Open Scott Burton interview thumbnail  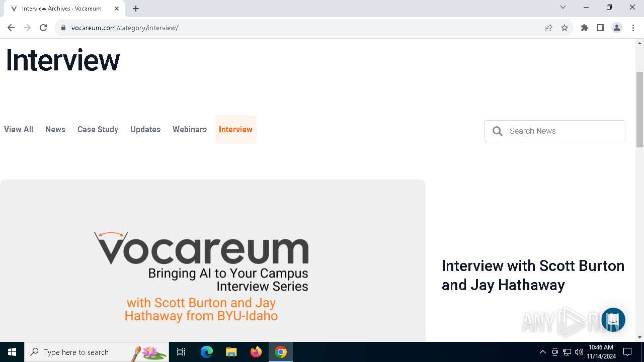click(x=213, y=260)
